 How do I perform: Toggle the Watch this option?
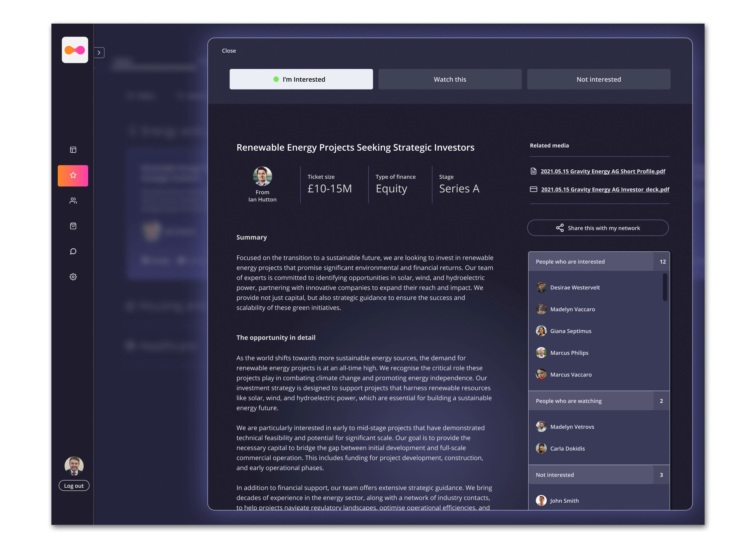coord(450,79)
